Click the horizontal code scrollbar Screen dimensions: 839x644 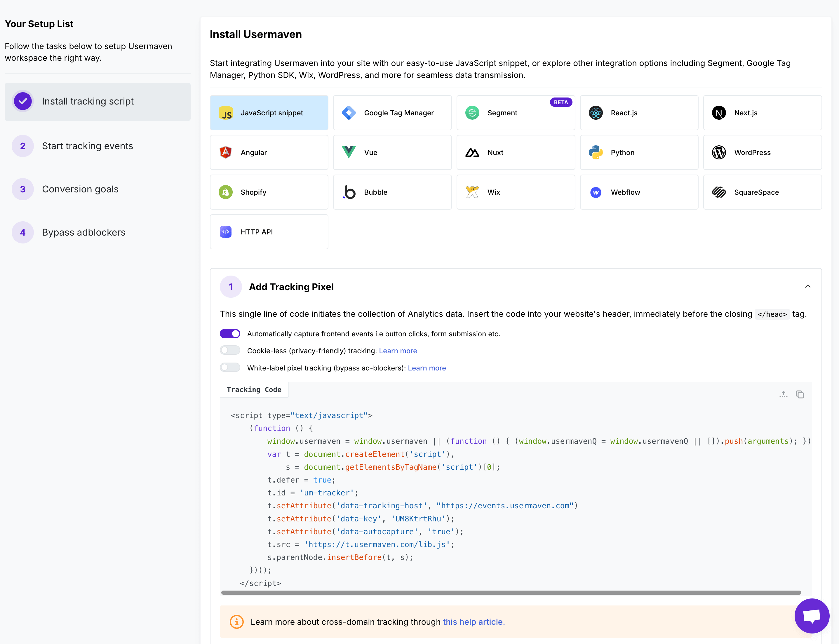click(x=511, y=593)
